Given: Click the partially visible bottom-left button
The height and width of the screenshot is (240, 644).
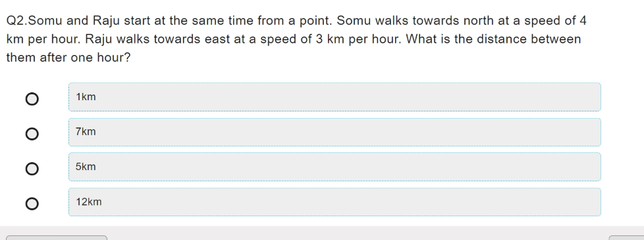Looking at the screenshot, I should [57, 238].
